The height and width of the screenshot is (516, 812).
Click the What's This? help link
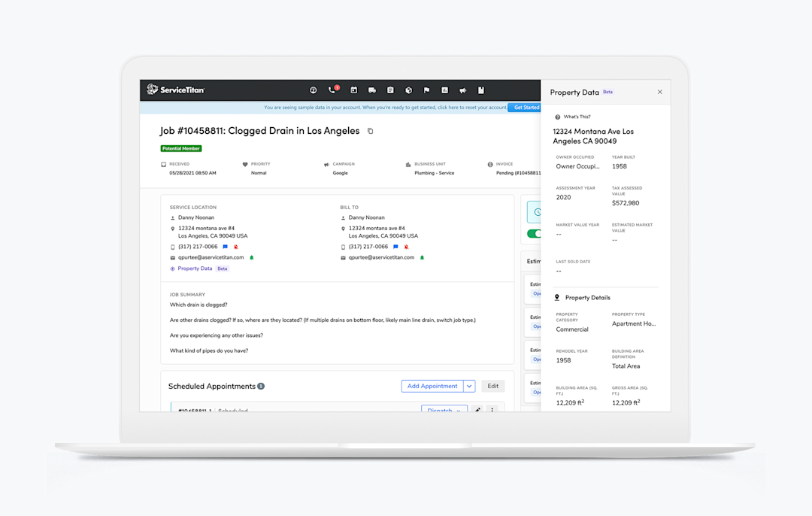tap(573, 117)
